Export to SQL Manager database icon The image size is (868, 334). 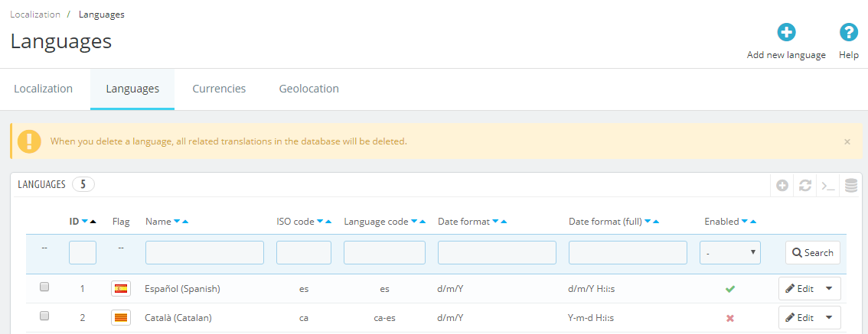click(x=850, y=185)
